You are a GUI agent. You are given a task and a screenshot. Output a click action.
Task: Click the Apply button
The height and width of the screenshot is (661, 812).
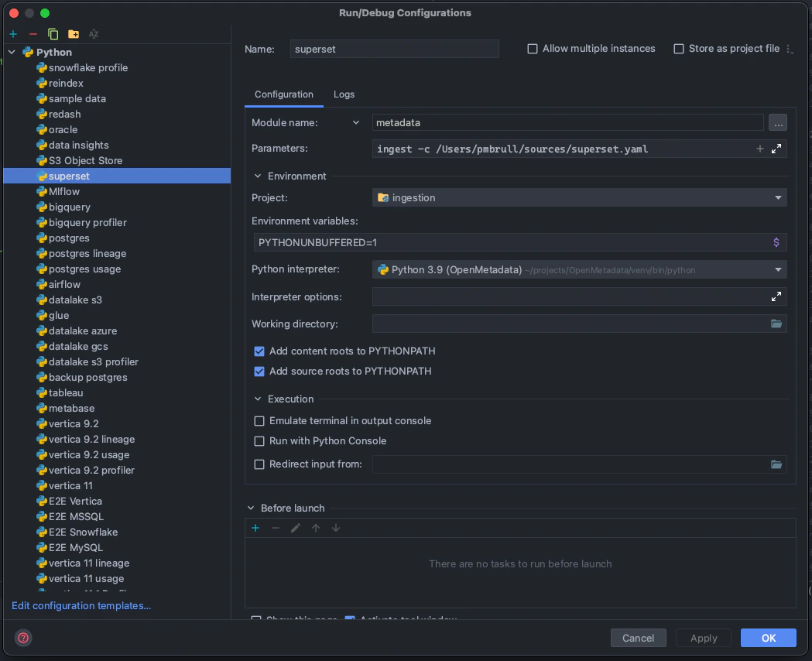(703, 638)
